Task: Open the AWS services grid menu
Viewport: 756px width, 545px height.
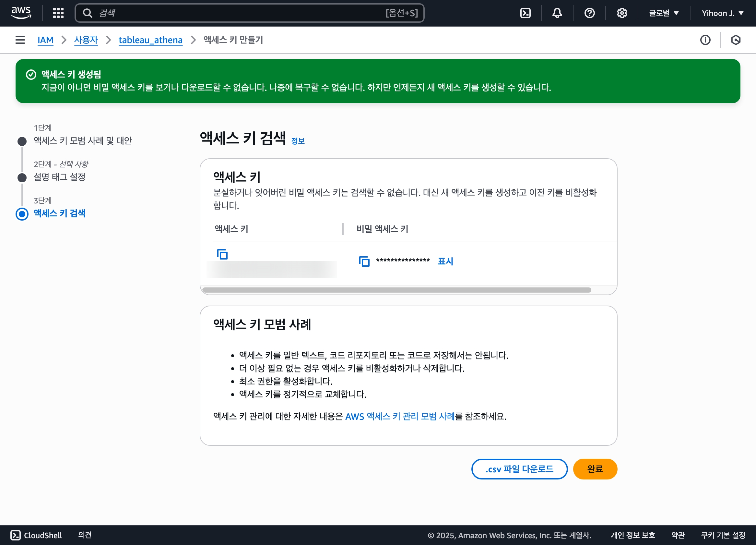Action: click(58, 13)
